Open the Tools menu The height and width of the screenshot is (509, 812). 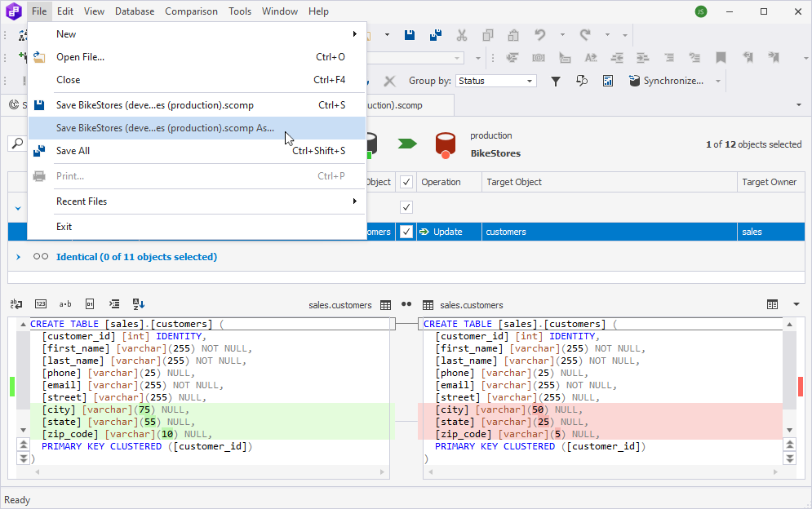[240, 11]
